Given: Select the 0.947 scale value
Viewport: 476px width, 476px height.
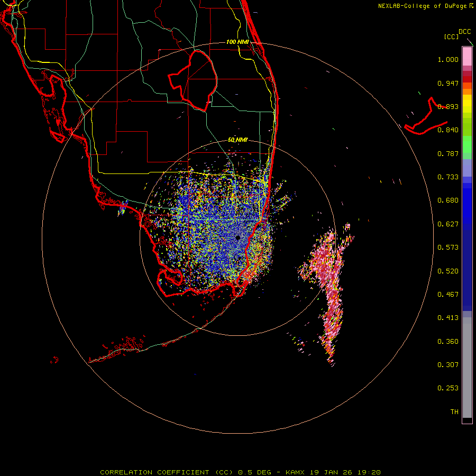Looking at the screenshot, I should pos(448,83).
